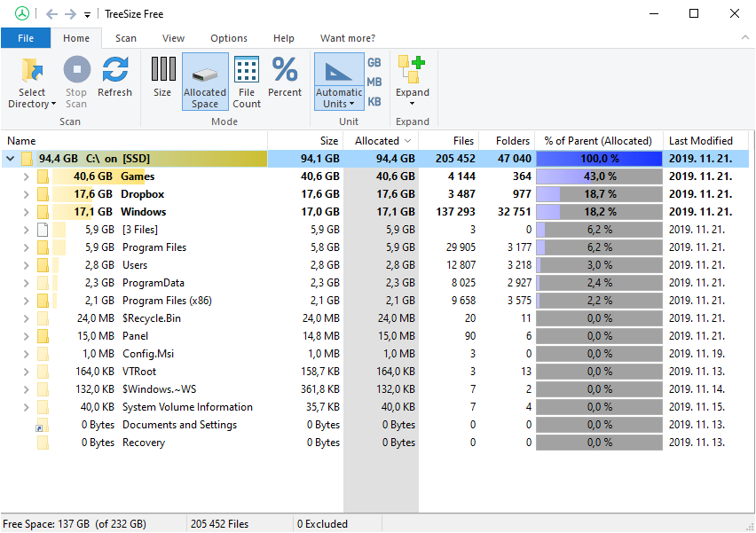Click the 100,0 % bar of C:\

(x=599, y=159)
